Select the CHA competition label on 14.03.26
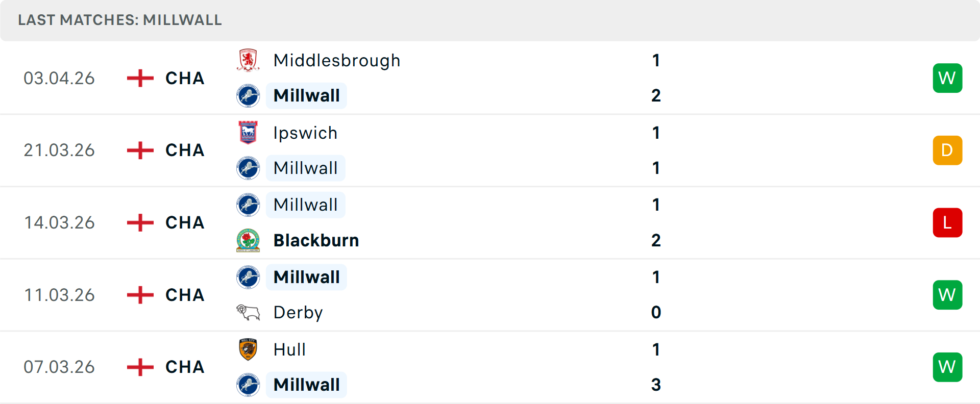Screen dimensions: 980x404 (x=184, y=222)
